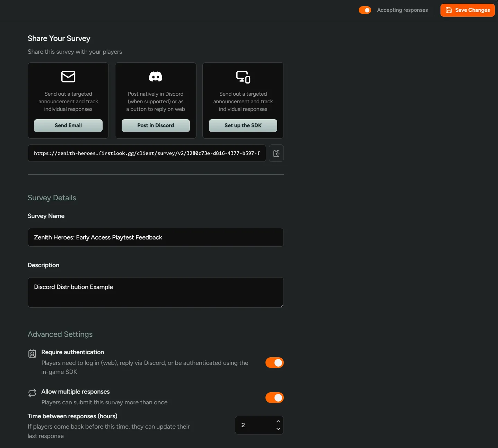
Task: Click the SDK devices icon
Action: 243,77
